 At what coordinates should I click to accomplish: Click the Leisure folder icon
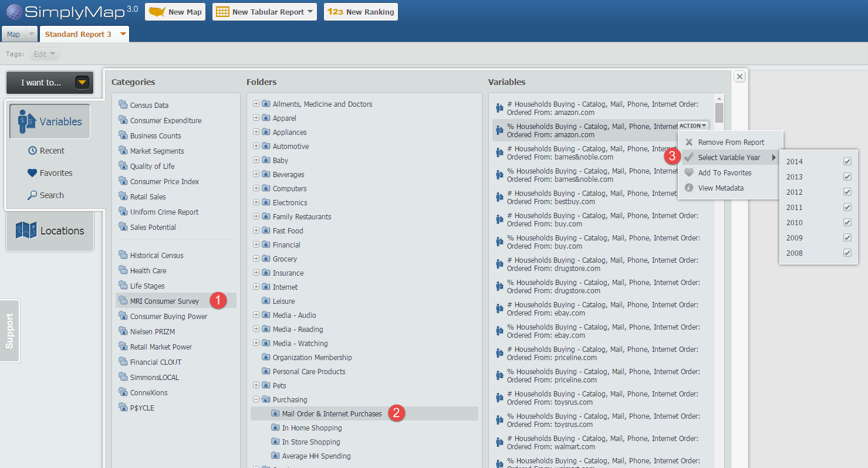click(266, 301)
